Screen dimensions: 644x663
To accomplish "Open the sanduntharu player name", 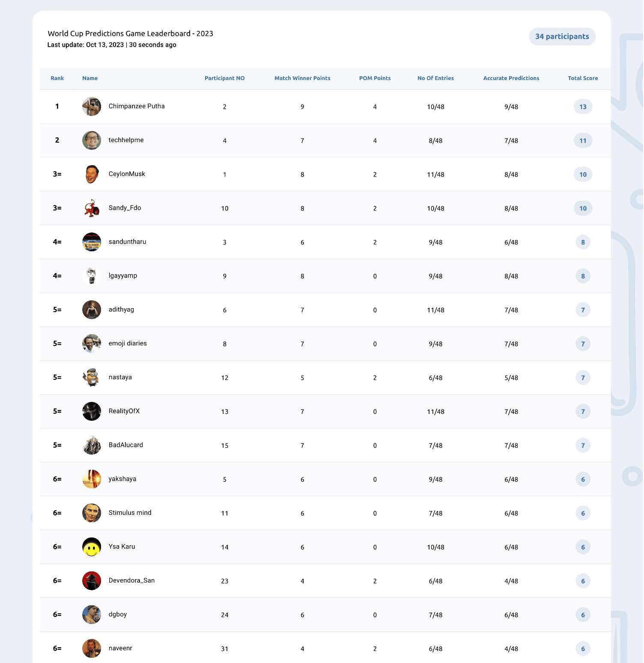I will click(127, 242).
